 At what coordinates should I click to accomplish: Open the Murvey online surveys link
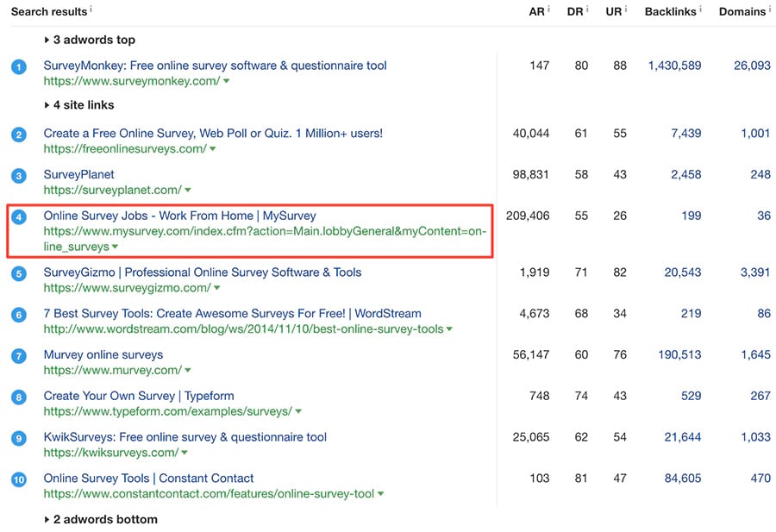103,354
